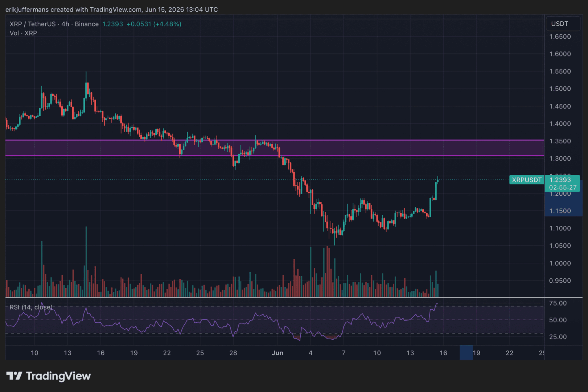Click the RSI 75.00 axis label
Screen dimensions: 588x392
(558, 303)
